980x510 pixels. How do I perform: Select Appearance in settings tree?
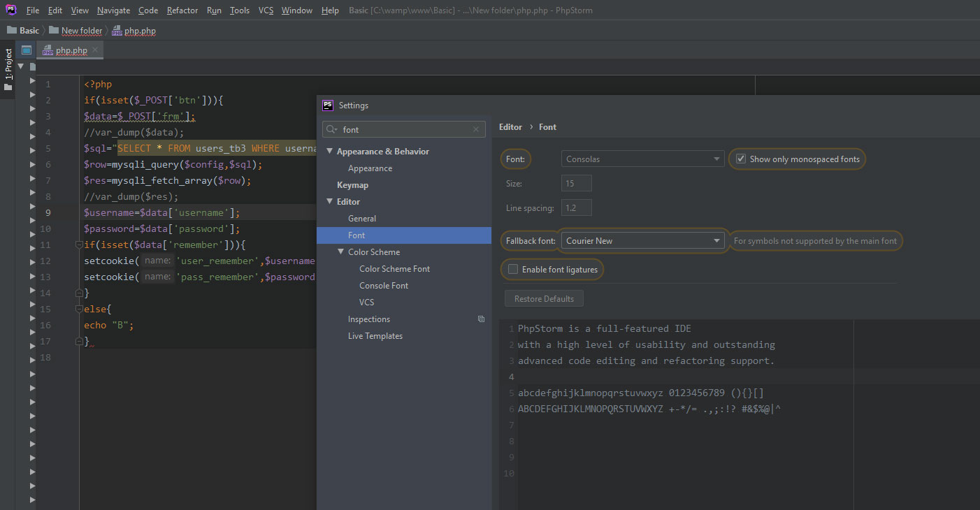tap(370, 168)
